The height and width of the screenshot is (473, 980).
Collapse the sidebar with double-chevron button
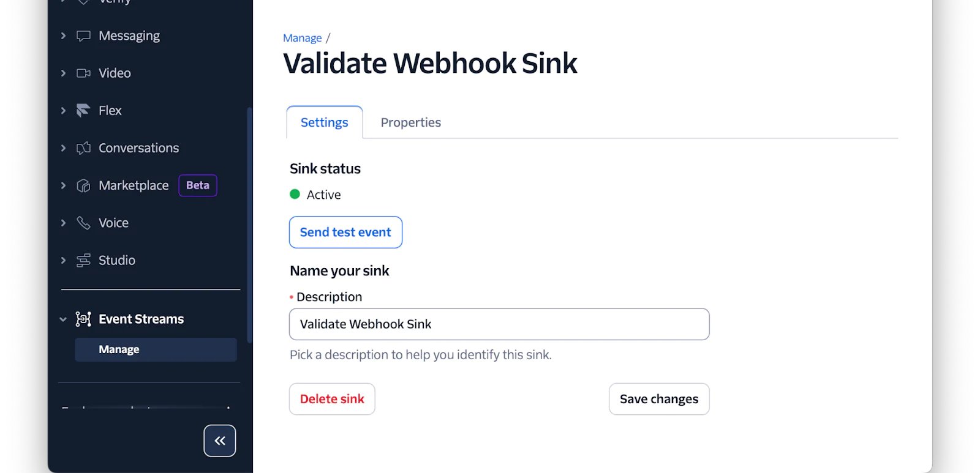[x=220, y=441]
